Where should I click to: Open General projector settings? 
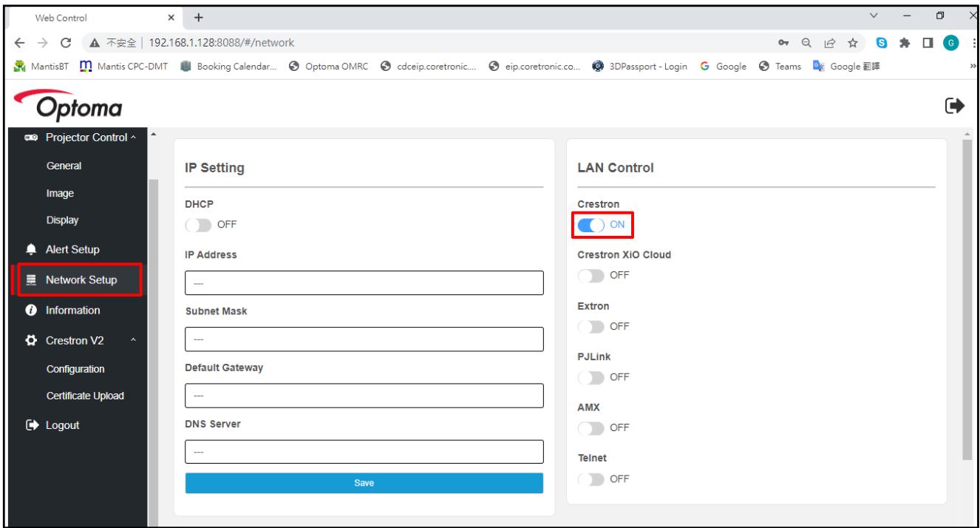click(64, 166)
